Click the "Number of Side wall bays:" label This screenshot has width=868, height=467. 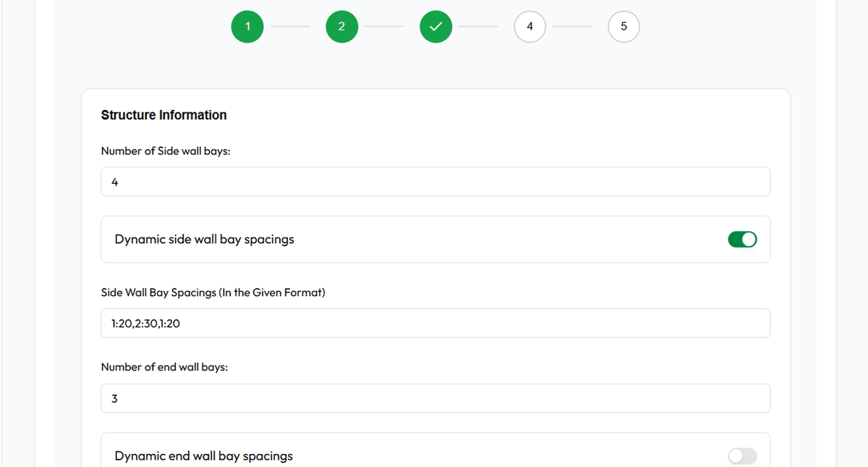click(x=166, y=151)
